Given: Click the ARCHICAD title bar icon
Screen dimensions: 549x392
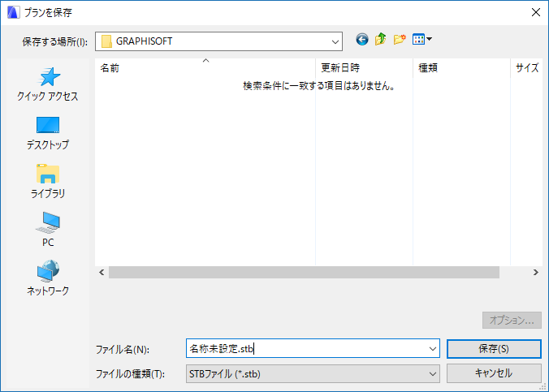Looking at the screenshot, I should tap(13, 12).
